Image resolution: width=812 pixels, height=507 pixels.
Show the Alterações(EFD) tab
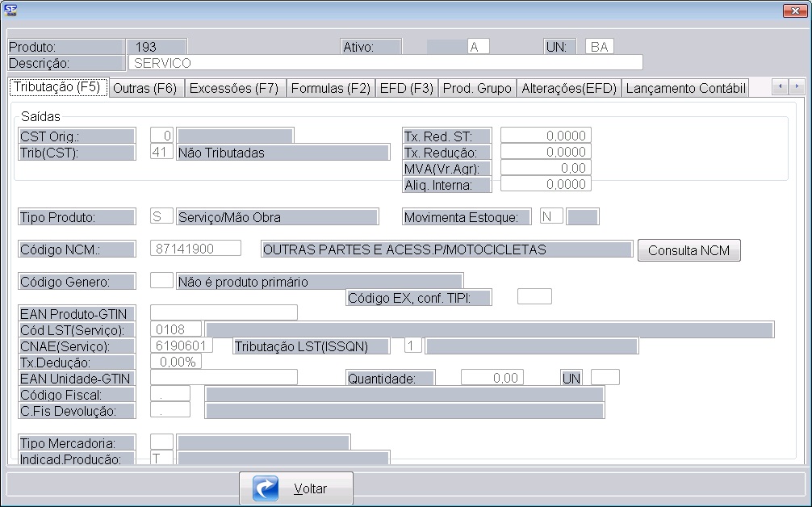click(568, 89)
